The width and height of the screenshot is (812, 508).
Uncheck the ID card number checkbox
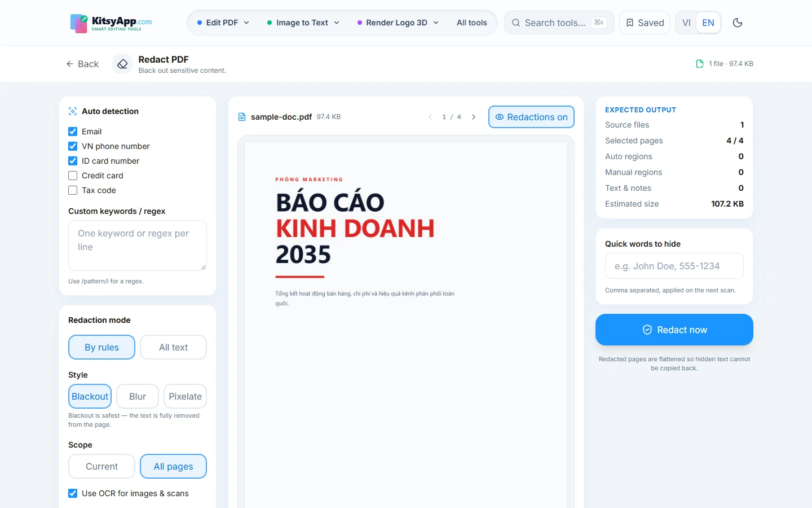[73, 161]
